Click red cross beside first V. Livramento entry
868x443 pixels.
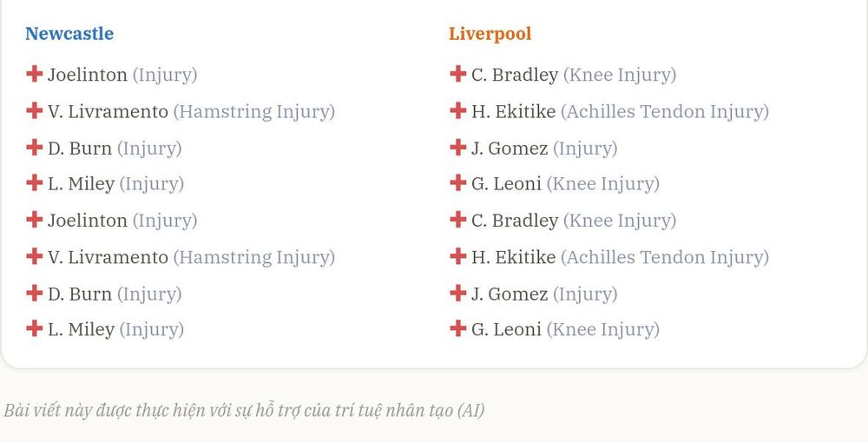click(35, 110)
